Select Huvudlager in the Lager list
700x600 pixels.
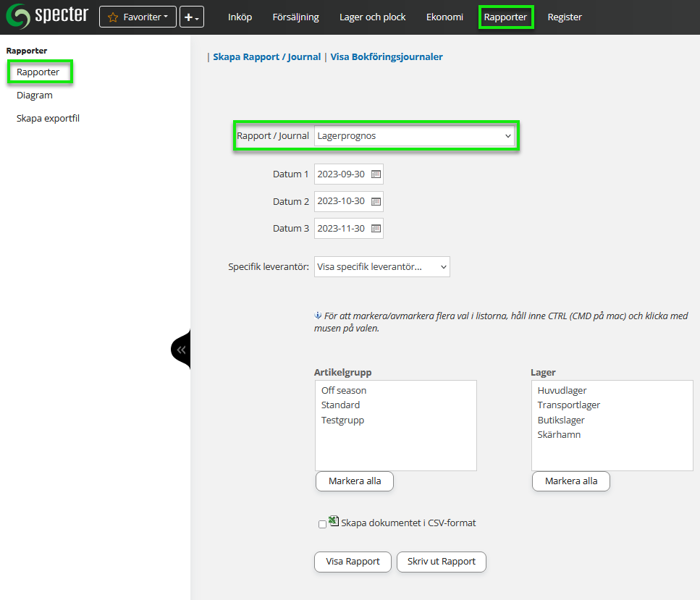point(562,391)
